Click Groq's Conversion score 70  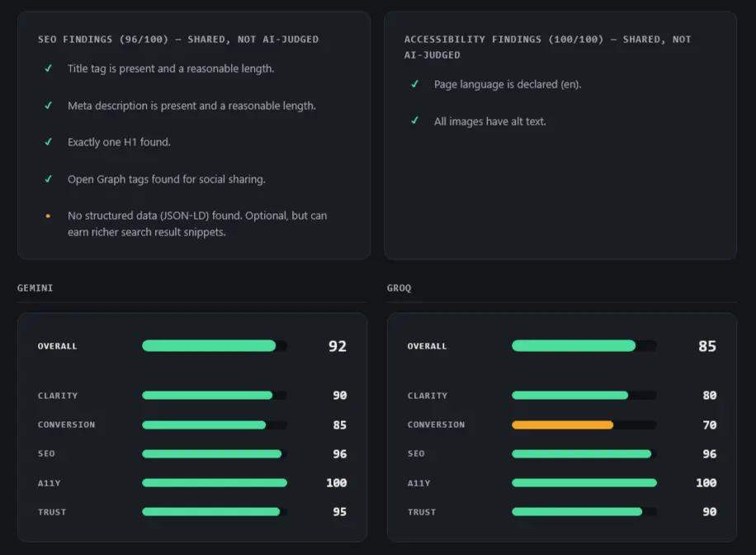pos(710,425)
